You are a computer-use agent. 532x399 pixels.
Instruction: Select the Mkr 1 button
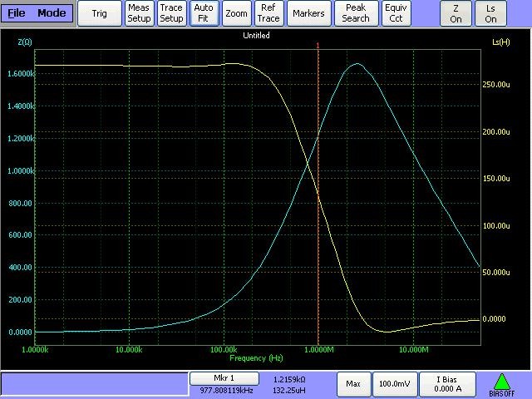(x=224, y=378)
